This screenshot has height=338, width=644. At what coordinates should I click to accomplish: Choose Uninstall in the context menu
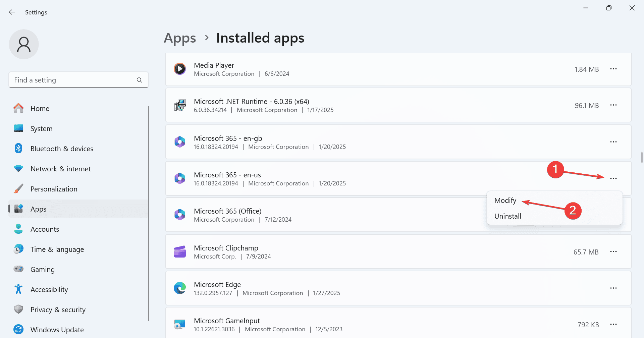[x=507, y=216]
